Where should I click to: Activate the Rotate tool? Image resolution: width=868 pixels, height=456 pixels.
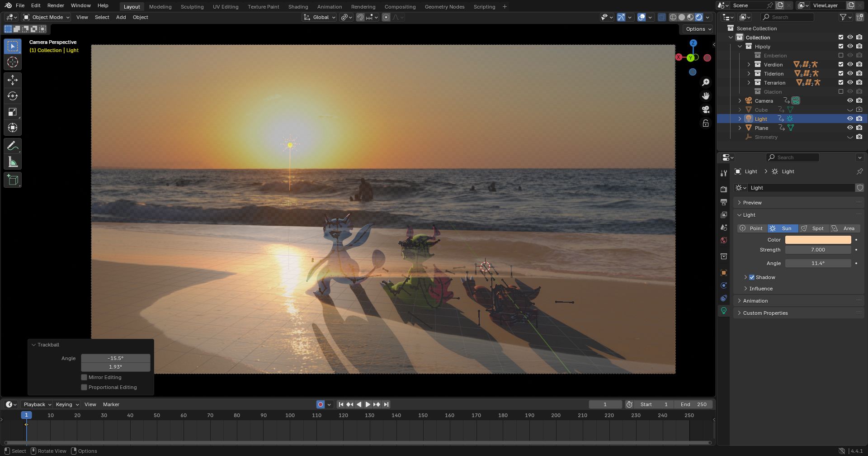click(13, 96)
